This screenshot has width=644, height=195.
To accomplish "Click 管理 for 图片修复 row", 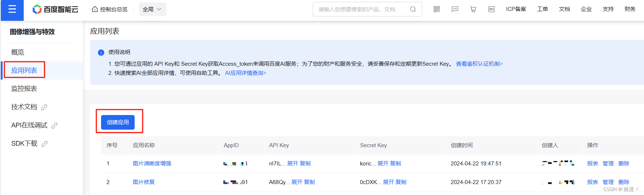I will 608,182.
